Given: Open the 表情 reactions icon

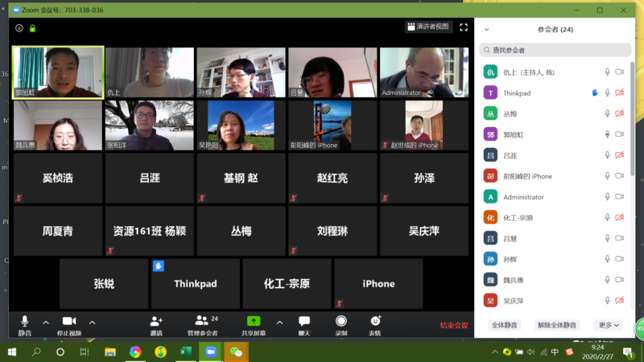Looking at the screenshot, I should pyautogui.click(x=375, y=321).
